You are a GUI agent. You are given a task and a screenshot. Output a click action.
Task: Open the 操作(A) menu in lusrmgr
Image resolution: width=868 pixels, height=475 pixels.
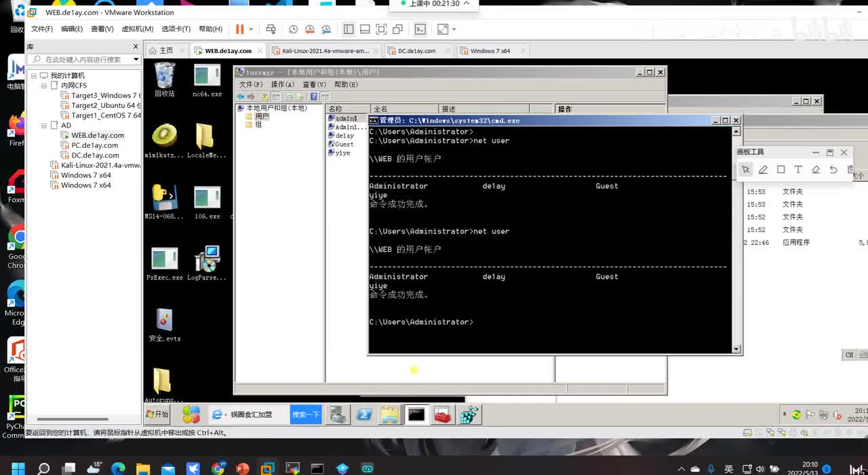tap(283, 85)
